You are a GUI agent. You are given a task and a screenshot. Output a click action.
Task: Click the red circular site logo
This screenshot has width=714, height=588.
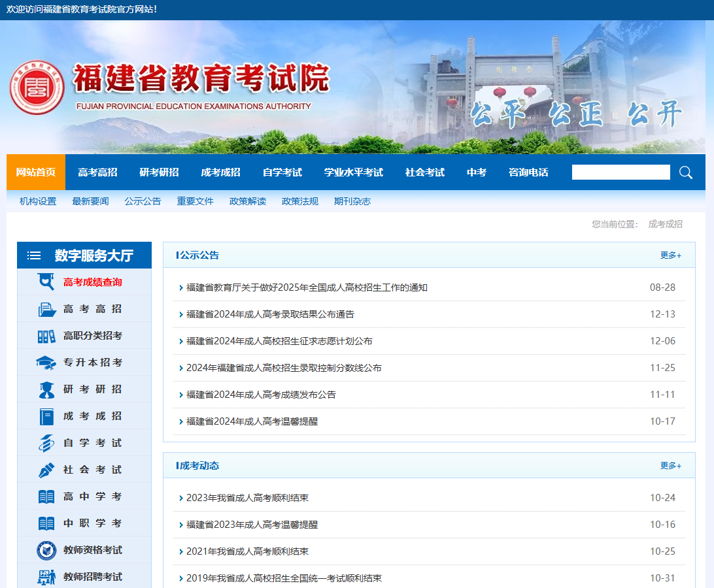pyautogui.click(x=37, y=88)
